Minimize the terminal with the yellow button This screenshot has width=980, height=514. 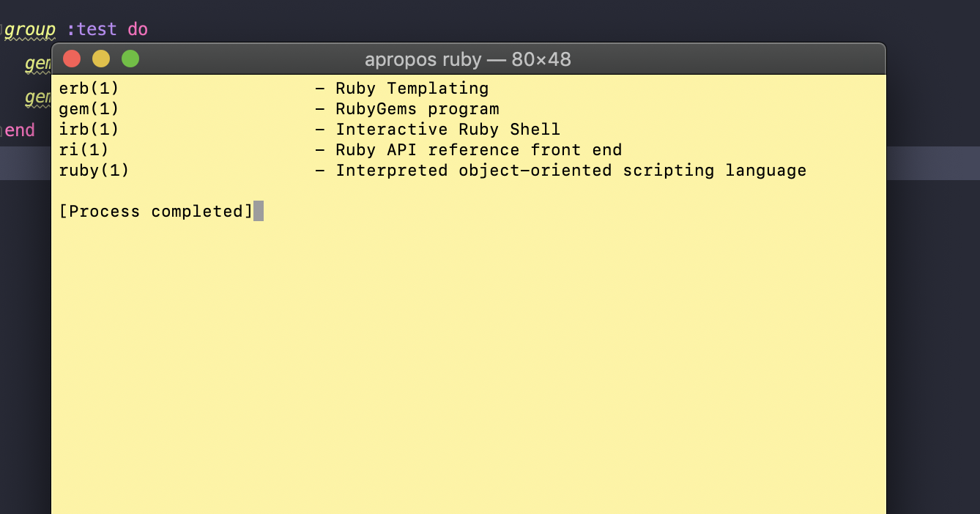[x=101, y=59]
